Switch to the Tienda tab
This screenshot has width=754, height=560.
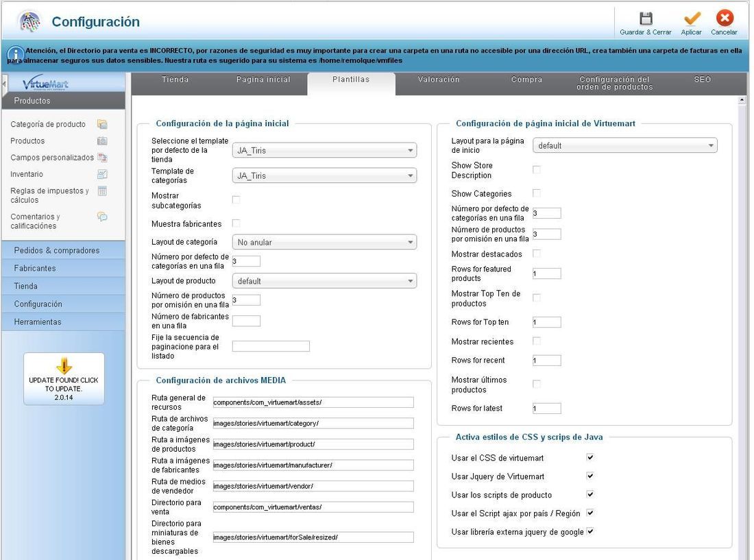pyautogui.click(x=175, y=80)
